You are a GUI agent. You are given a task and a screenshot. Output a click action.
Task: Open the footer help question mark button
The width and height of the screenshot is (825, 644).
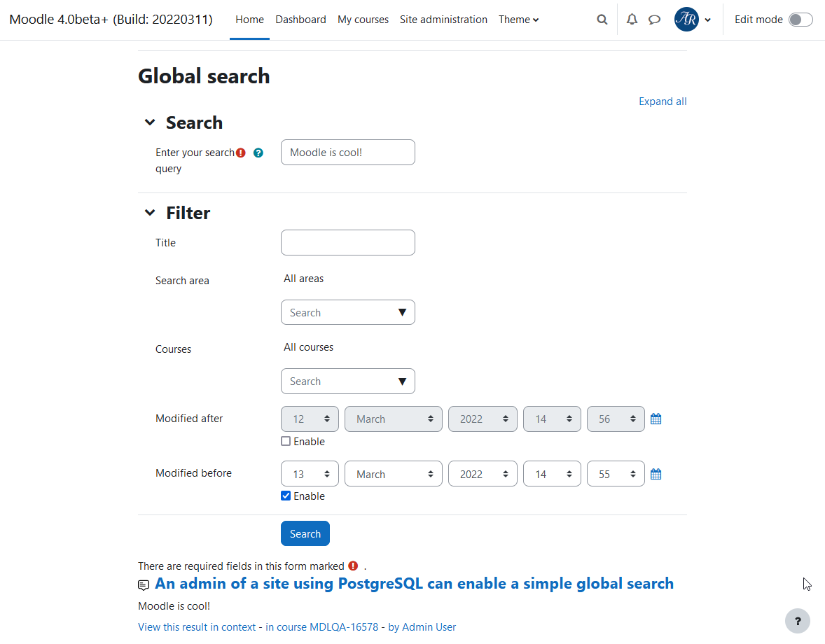[x=798, y=621]
